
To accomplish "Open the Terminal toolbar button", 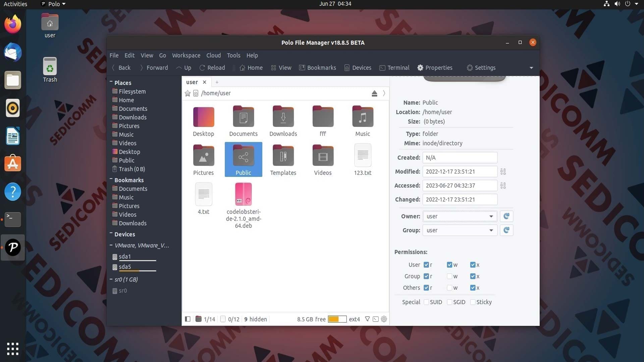I will [x=394, y=68].
